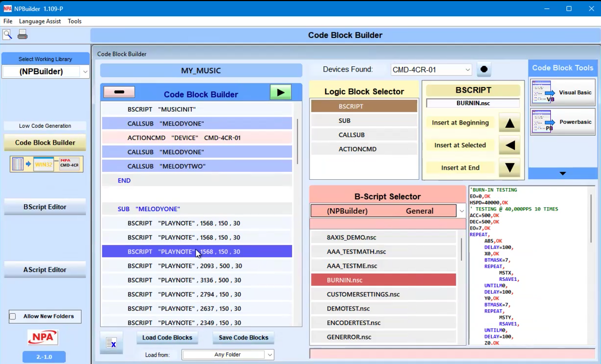Screen dimensions: 601x364
Task: Select PLAYNOTE 2637, 150, 30 row
Action: pyautogui.click(x=197, y=308)
